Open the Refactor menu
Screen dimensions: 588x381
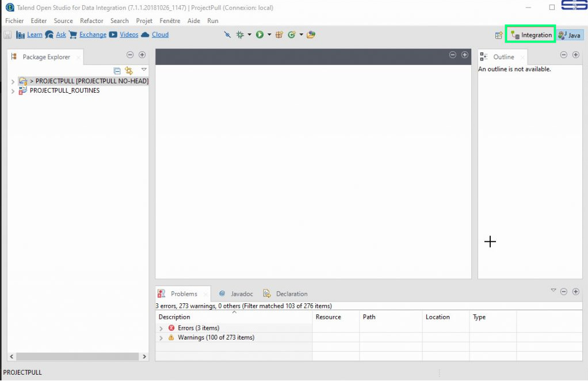tap(91, 21)
